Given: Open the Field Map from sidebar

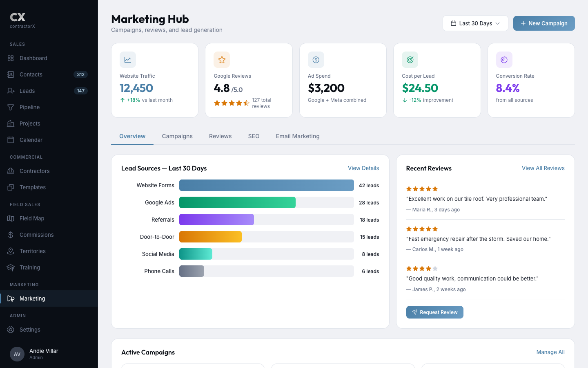Looking at the screenshot, I should (31, 218).
